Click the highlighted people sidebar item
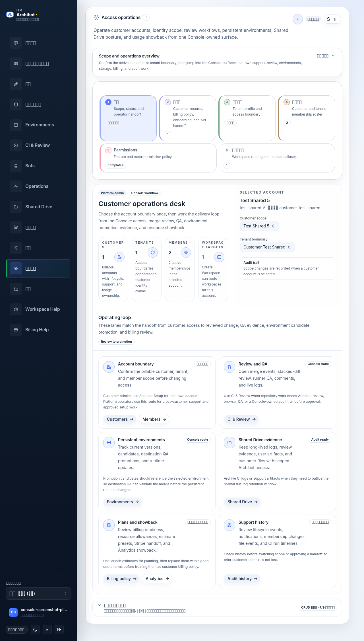Image resolution: width=364 pixels, height=641 pixels. (x=38, y=268)
